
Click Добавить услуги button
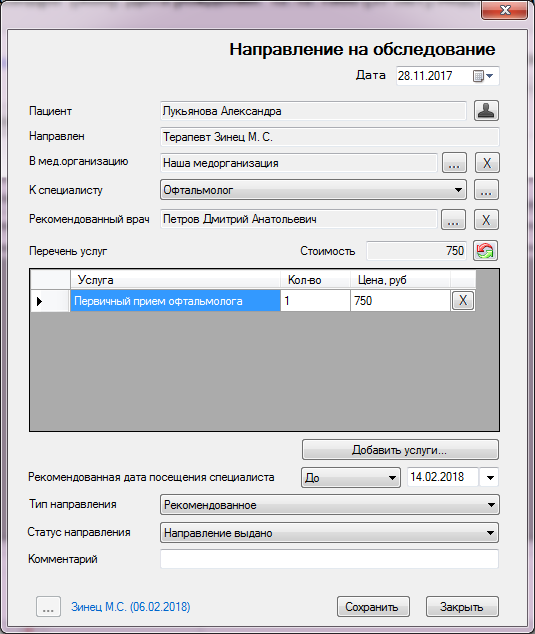click(400, 450)
